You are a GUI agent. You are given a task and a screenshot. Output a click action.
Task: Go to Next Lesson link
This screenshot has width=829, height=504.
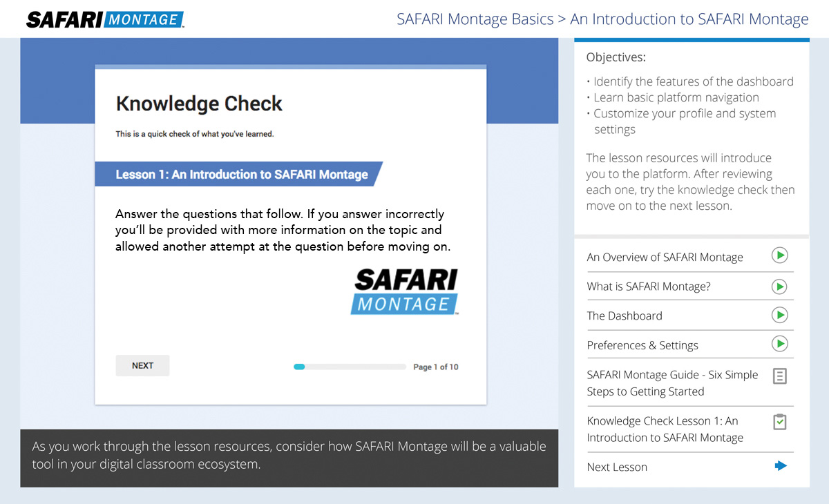tap(617, 467)
